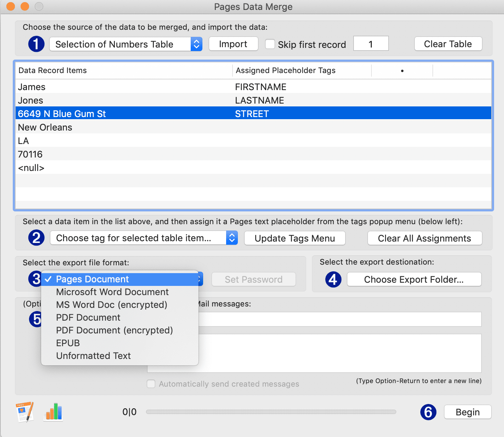Click the Pages app icon at bottom left
Image resolution: width=504 pixels, height=437 pixels.
pos(25,412)
